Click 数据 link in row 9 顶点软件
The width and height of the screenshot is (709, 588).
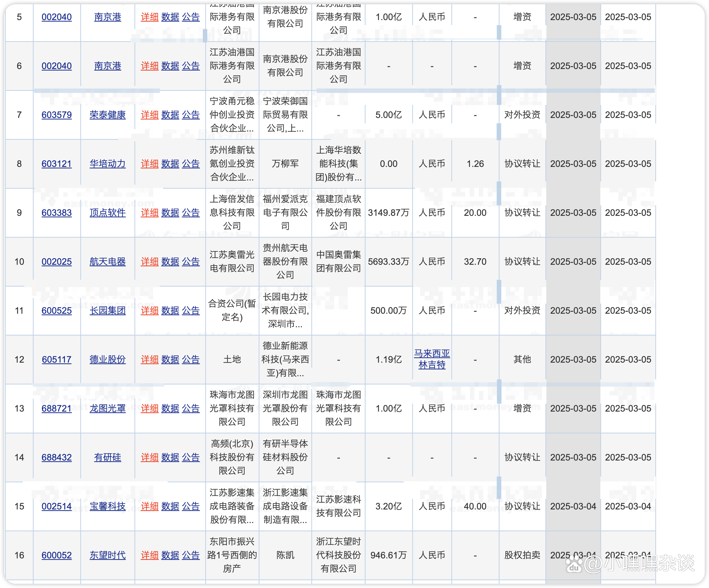click(x=170, y=213)
